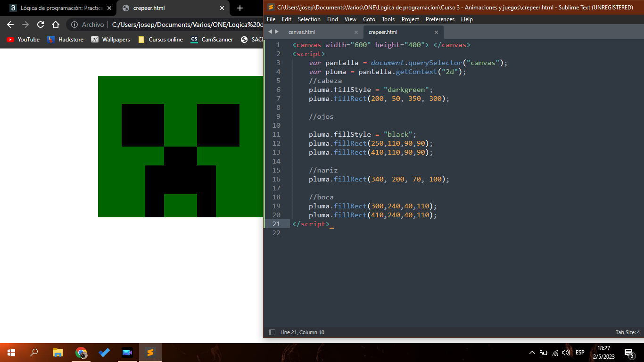Open the Tools menu
This screenshot has width=644, height=362.
point(388,19)
